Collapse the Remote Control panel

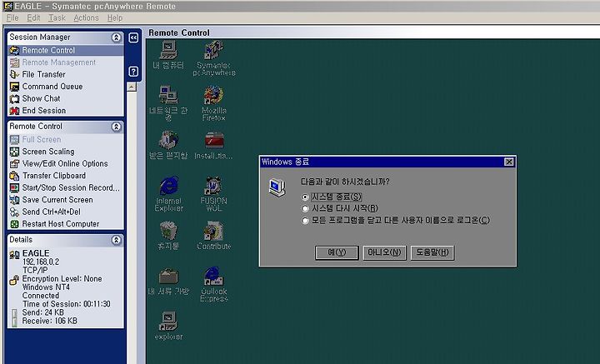117,127
